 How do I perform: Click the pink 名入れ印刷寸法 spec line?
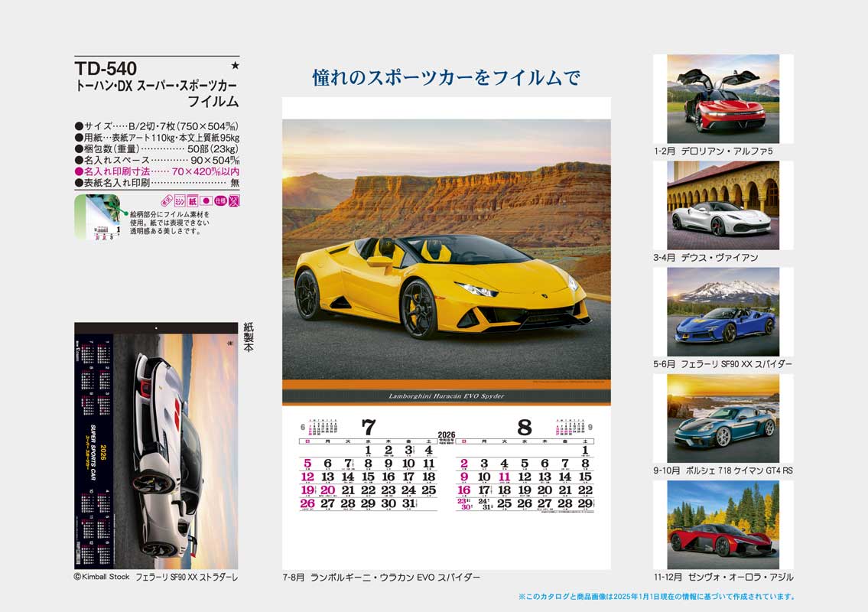point(157,171)
